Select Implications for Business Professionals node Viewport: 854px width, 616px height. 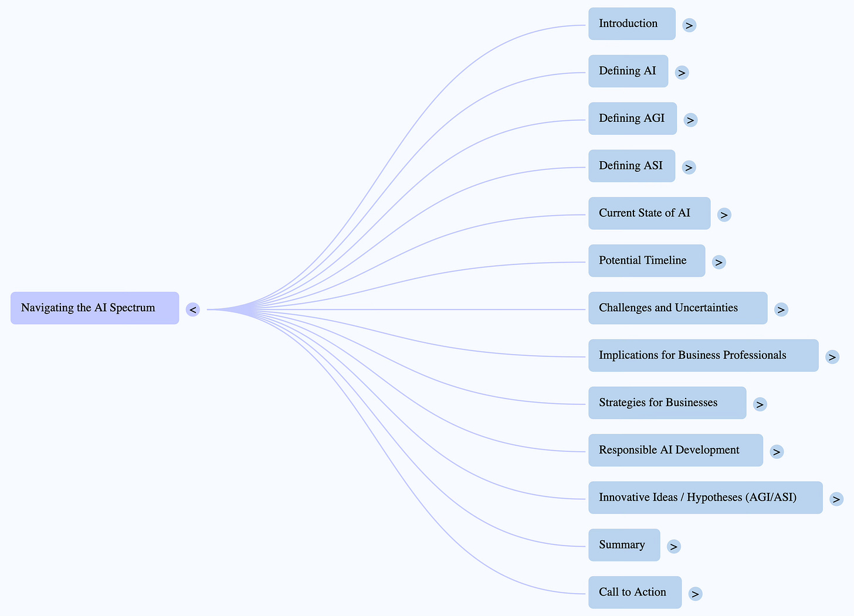[703, 355]
